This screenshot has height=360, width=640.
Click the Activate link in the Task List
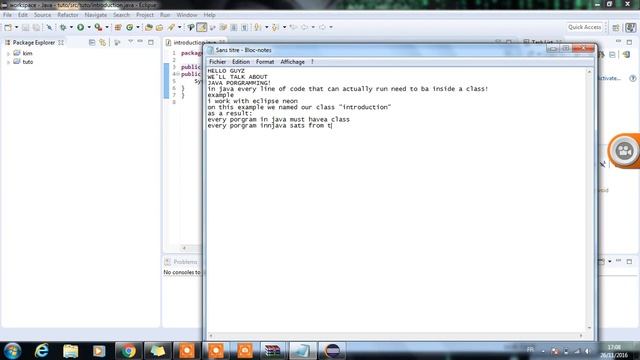[x=609, y=78]
